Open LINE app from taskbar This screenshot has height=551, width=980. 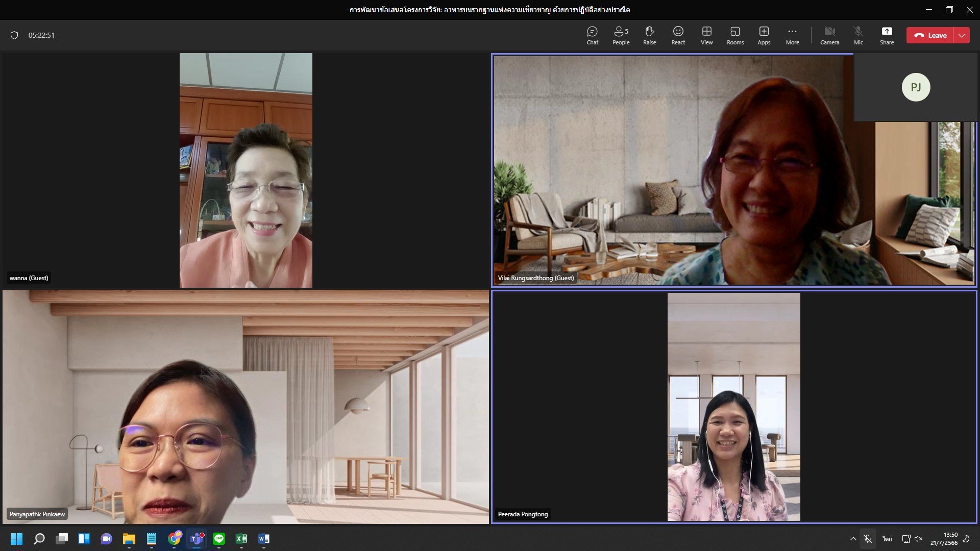click(219, 539)
